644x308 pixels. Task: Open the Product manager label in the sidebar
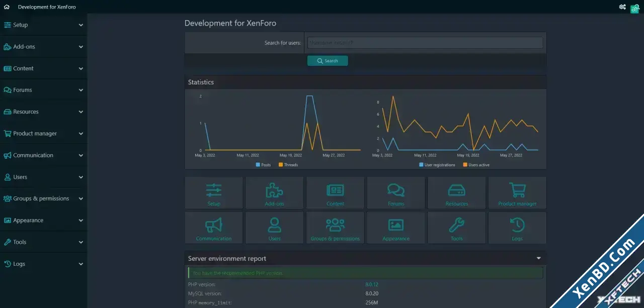[x=35, y=134]
